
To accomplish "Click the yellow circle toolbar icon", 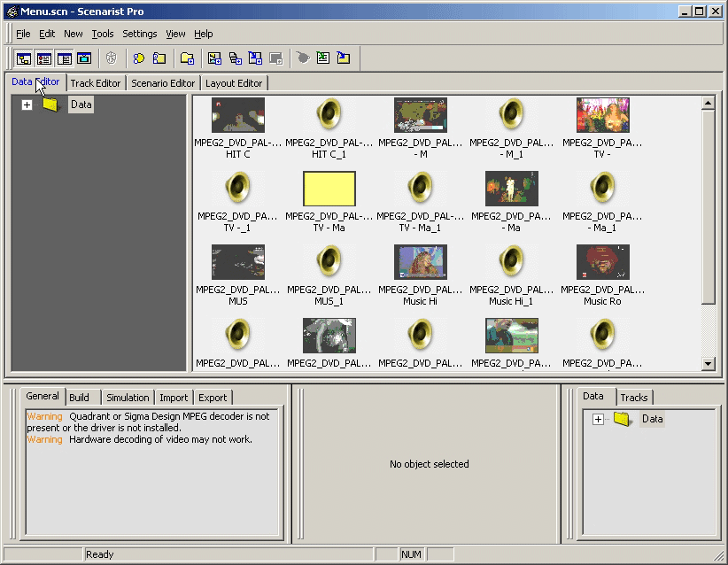I will tap(138, 58).
